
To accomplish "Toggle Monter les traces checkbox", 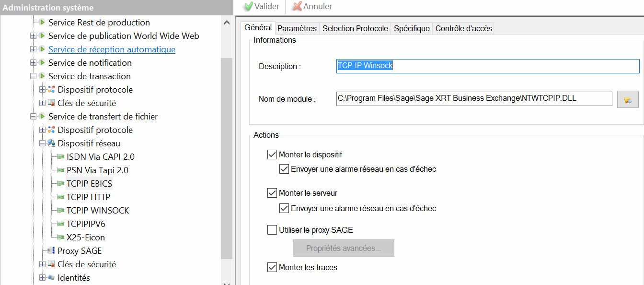I will [272, 267].
